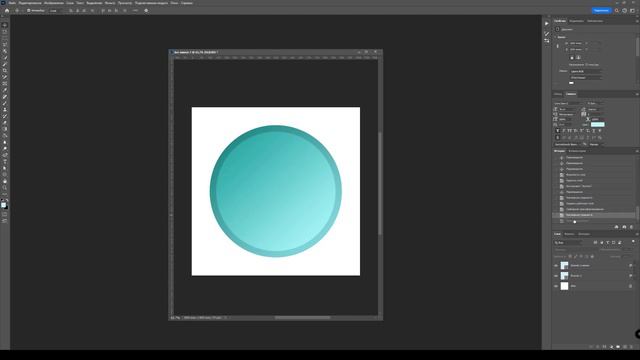Toggle Underline in Character panel
The height and width of the screenshot is (360, 640).
593,131
